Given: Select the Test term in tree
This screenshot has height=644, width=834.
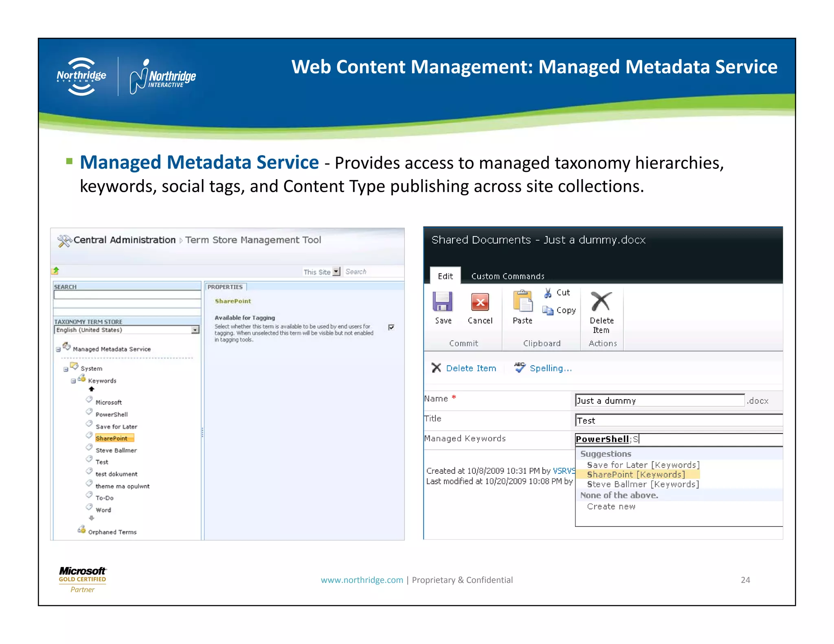Looking at the screenshot, I should 102,462.
